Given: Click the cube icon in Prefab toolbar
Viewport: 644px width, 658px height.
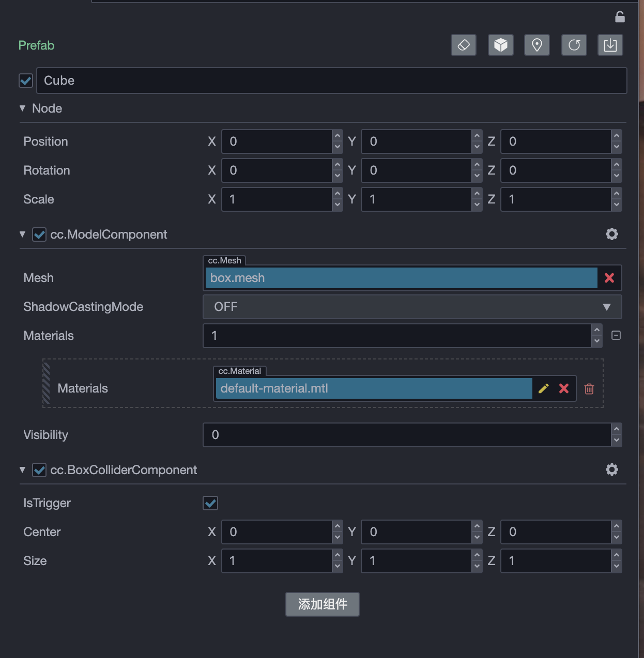Looking at the screenshot, I should click(500, 45).
